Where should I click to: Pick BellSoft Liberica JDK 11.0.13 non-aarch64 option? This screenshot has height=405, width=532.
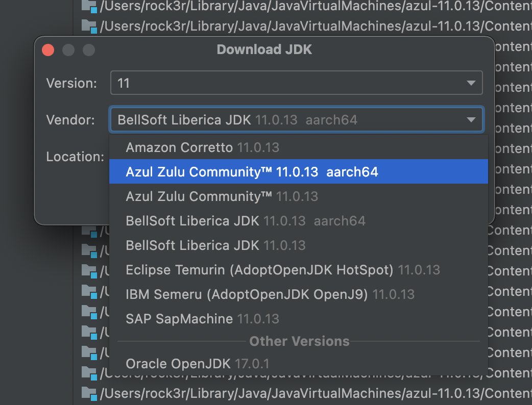(299, 245)
